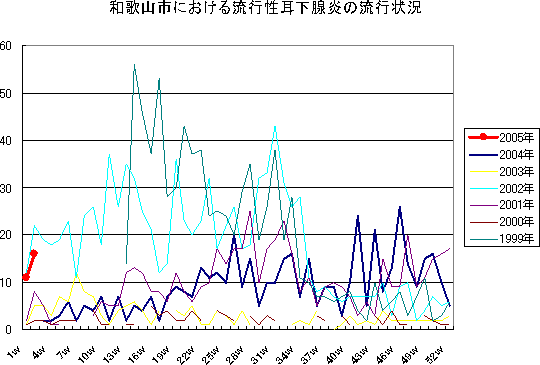Click the x-axis label 28W
Viewport: 540px width, 365px height.
click(236, 354)
